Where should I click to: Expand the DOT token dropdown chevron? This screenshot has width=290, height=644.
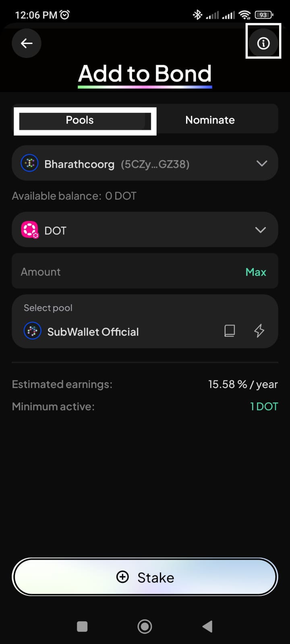point(261,230)
